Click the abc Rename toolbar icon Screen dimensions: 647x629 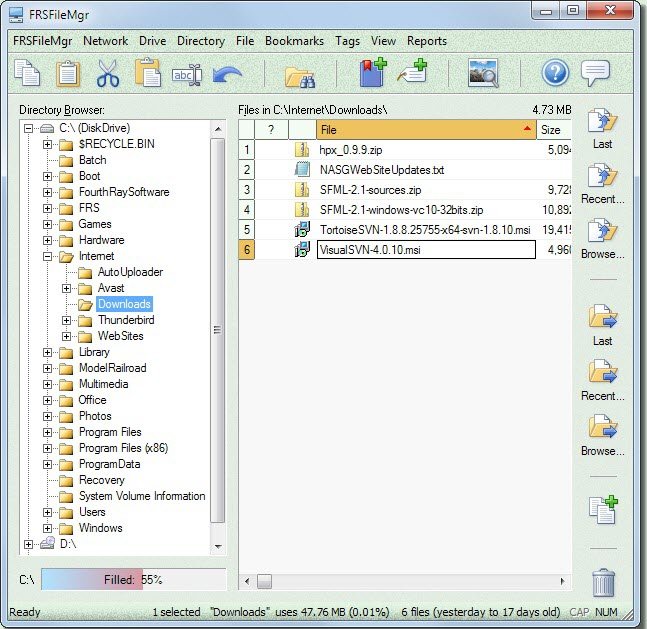pos(187,75)
